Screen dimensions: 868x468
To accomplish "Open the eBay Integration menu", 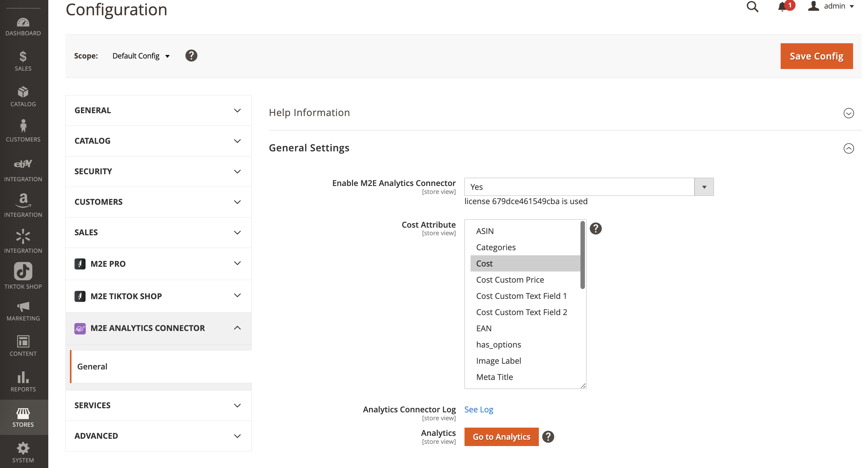I will (x=23, y=170).
